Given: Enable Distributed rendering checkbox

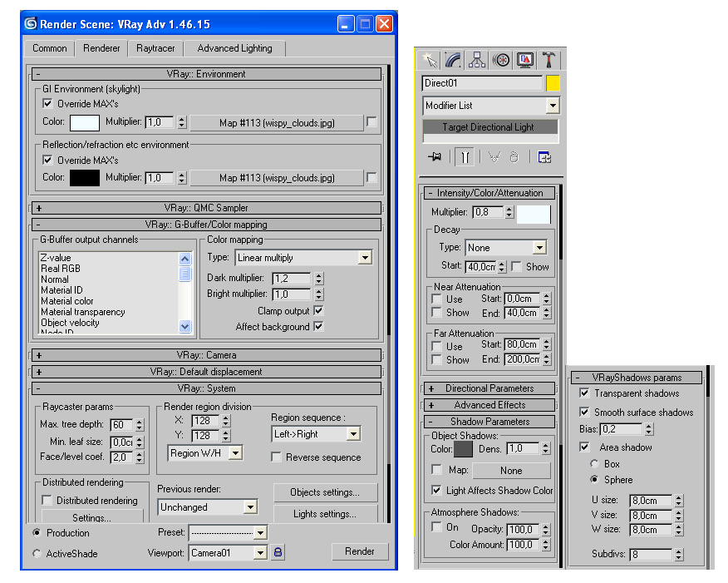Looking at the screenshot, I should pos(47,500).
